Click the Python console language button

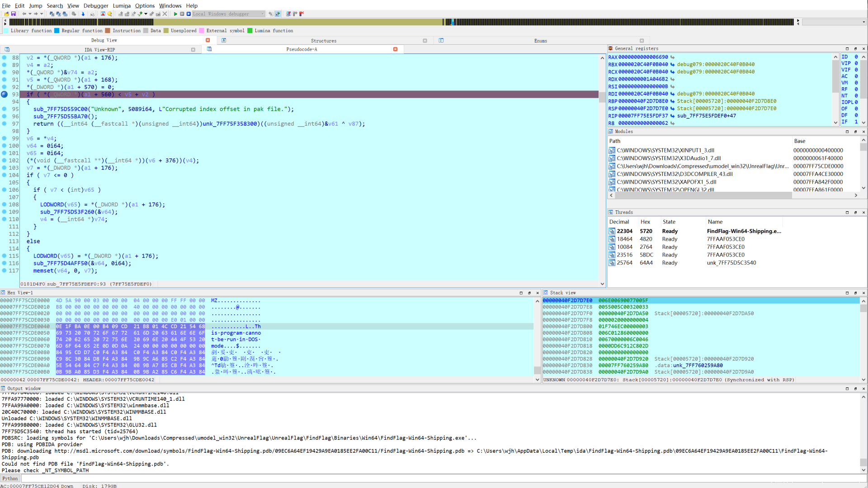[10, 479]
